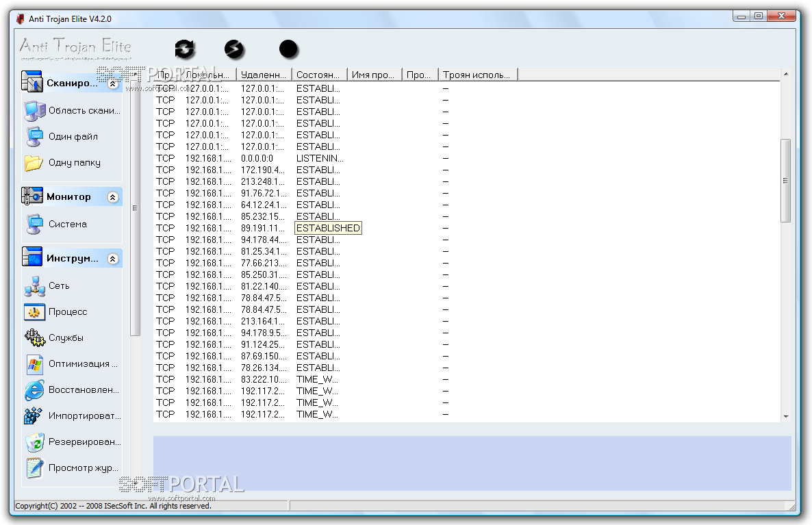
Task: Open the Одну папку scan option
Action: click(x=75, y=163)
